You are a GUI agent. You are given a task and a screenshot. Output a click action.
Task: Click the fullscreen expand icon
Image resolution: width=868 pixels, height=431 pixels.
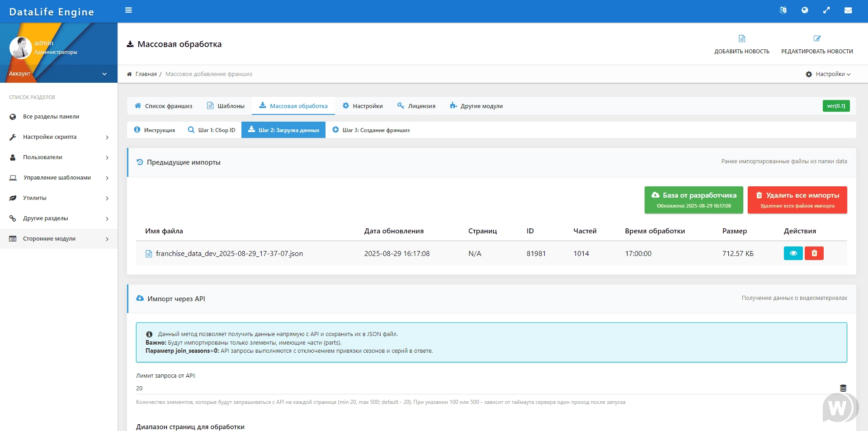click(826, 10)
